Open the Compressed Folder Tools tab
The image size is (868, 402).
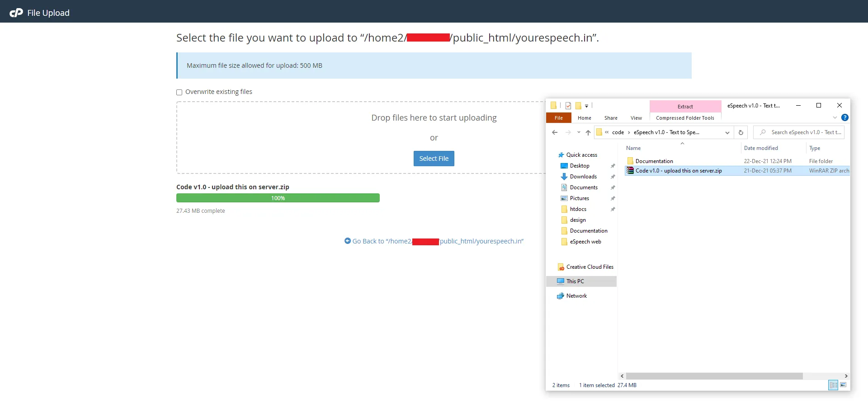pos(685,118)
